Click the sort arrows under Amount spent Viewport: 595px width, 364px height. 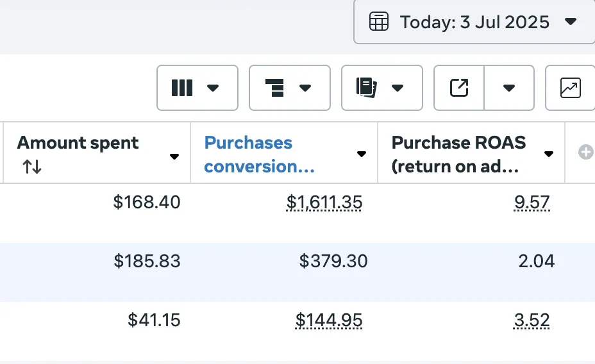(32, 167)
